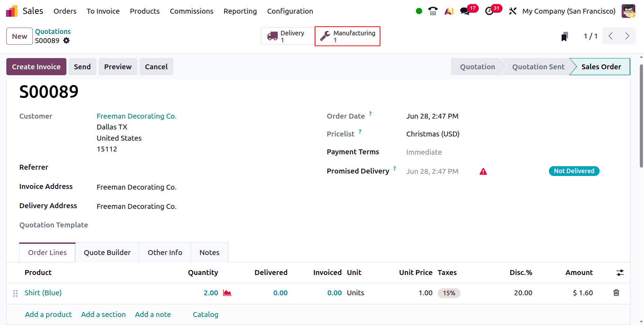The height and width of the screenshot is (325, 644).
Task: Click Add a section link
Action: 103,315
